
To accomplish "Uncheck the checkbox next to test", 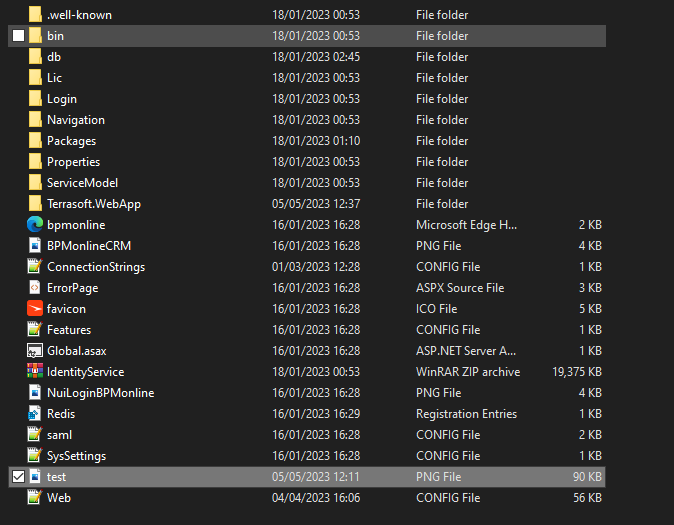I will click(x=18, y=476).
